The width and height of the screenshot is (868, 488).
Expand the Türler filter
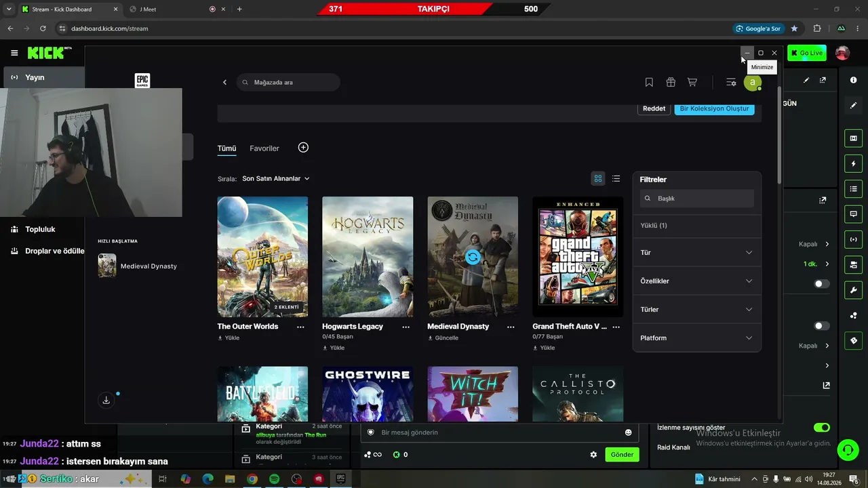(696, 309)
